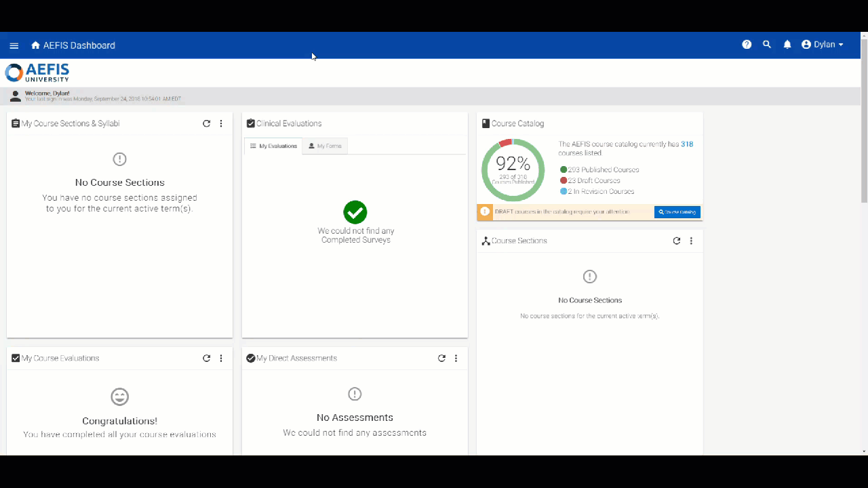868x488 pixels.
Task: Click the draft courses warning icon
Action: coord(485,211)
